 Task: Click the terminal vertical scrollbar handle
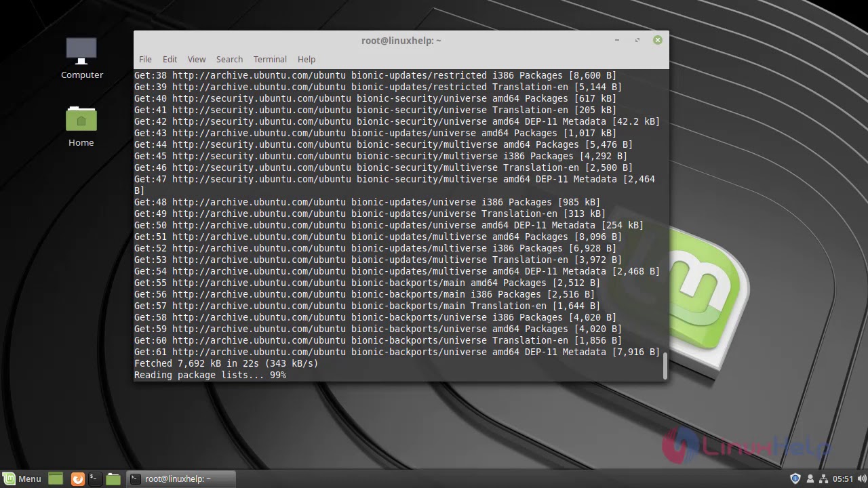click(x=665, y=366)
